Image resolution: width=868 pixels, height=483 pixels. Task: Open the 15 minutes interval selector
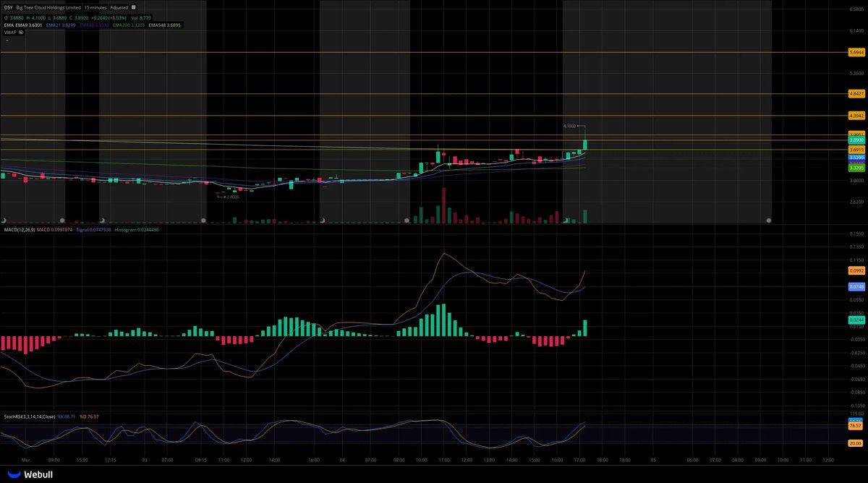pyautogui.click(x=95, y=7)
